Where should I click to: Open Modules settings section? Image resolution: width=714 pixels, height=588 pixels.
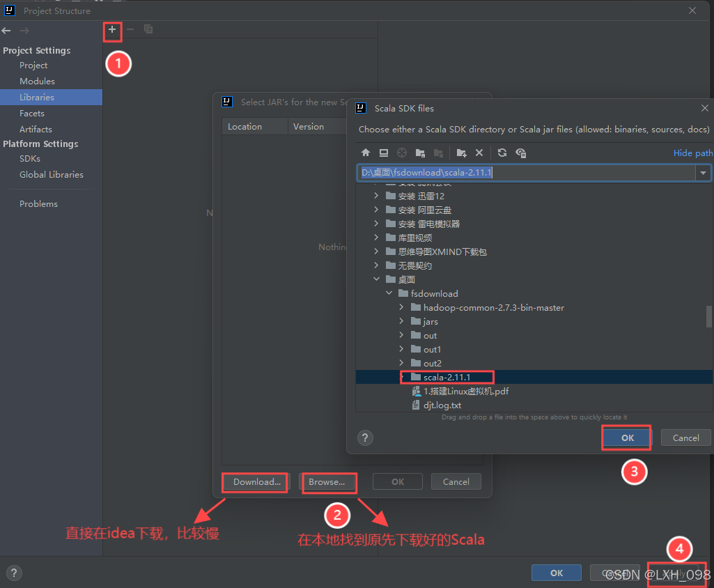(x=38, y=81)
